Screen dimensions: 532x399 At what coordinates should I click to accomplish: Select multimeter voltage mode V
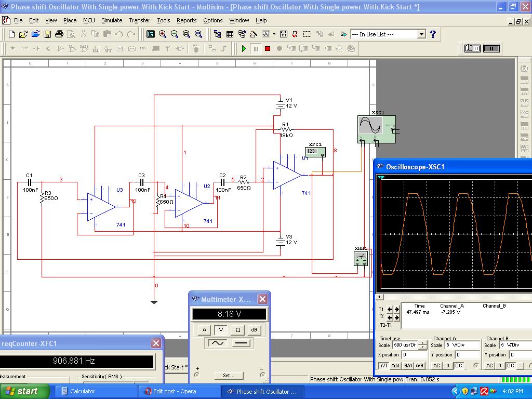(x=221, y=330)
